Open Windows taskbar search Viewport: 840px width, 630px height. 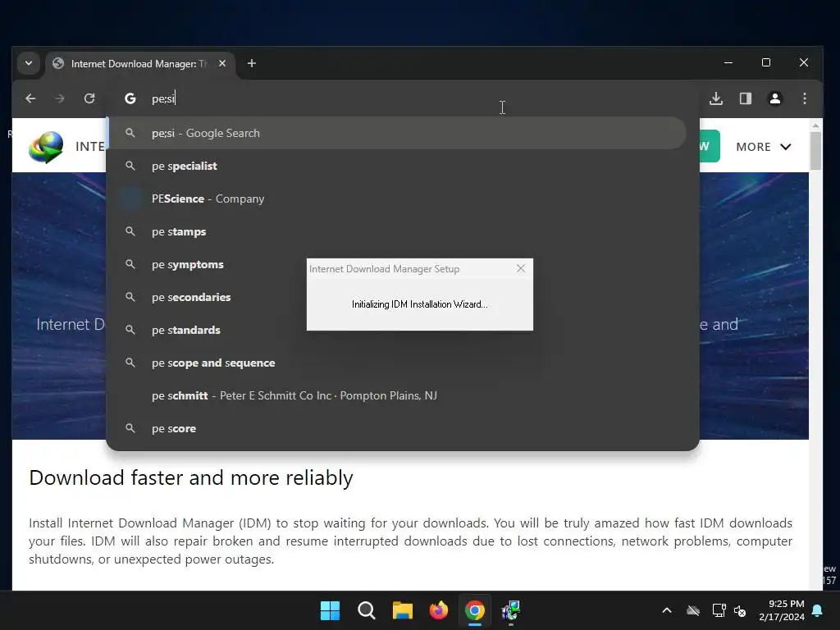pyautogui.click(x=367, y=610)
